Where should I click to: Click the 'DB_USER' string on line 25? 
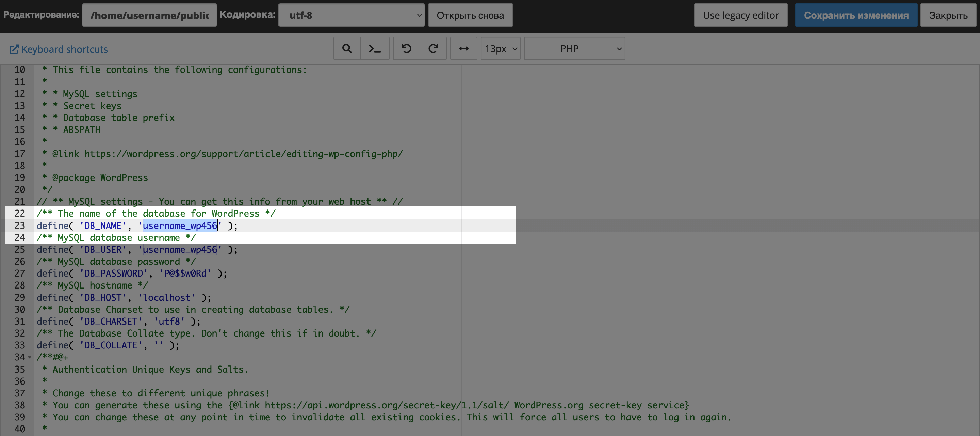[x=103, y=250]
